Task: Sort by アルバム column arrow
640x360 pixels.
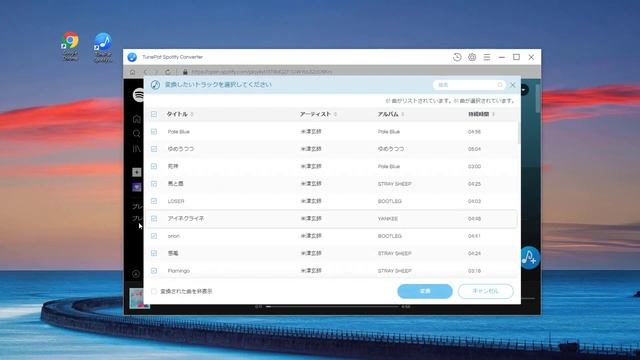Action: tap(402, 114)
